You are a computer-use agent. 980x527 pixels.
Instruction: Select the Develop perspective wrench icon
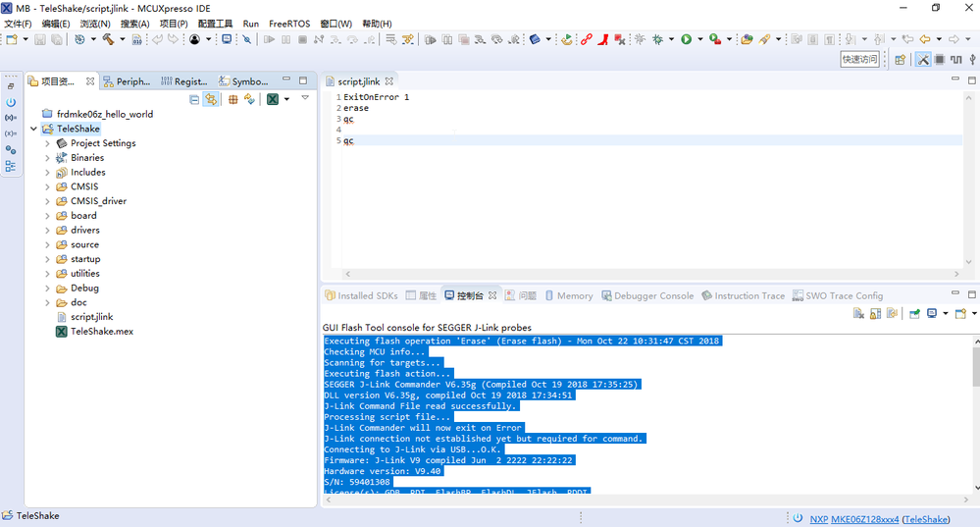click(x=922, y=60)
